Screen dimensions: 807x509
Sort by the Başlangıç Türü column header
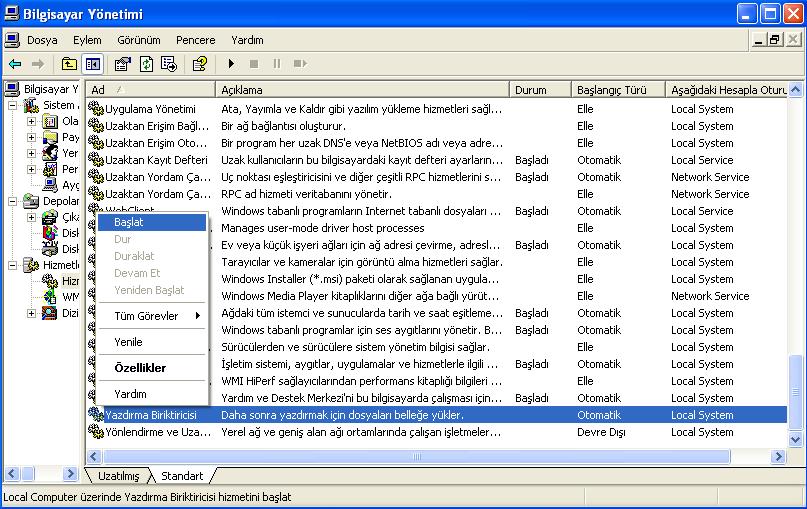[617, 90]
